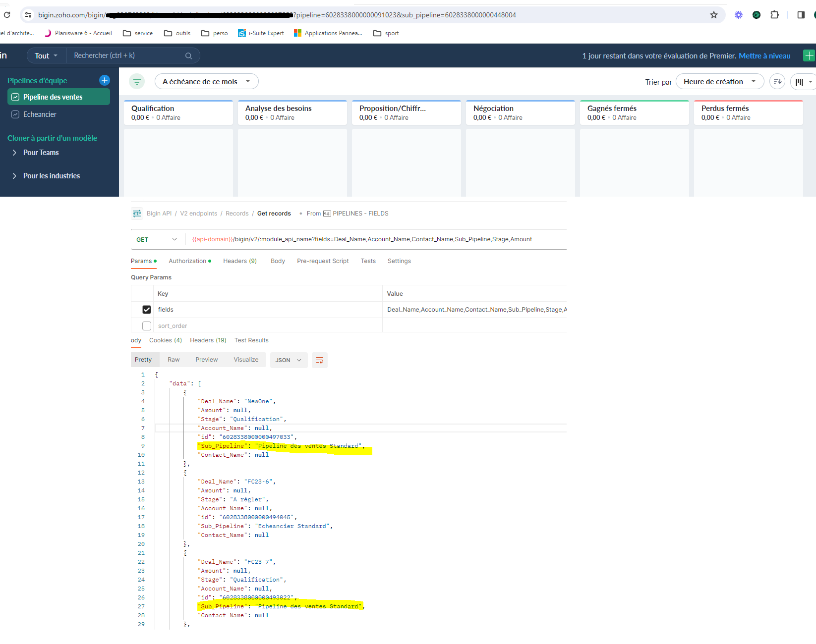Toggle the browser side panel icon

tap(801, 15)
